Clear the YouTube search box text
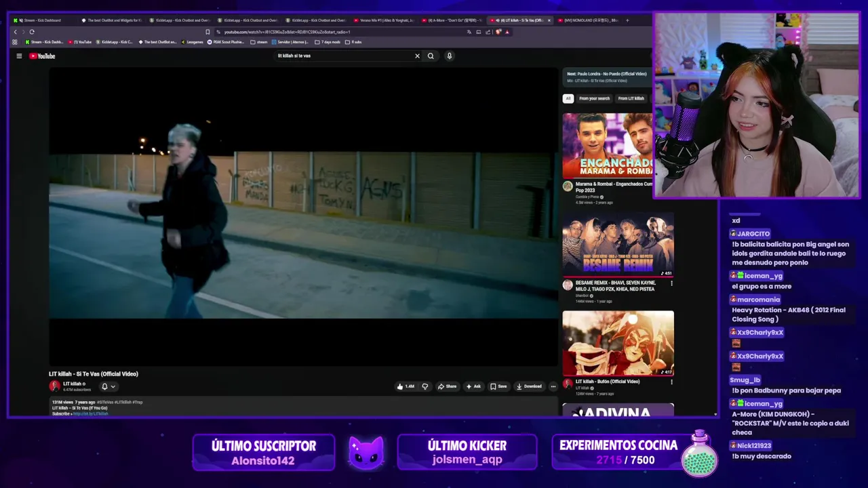 (417, 56)
